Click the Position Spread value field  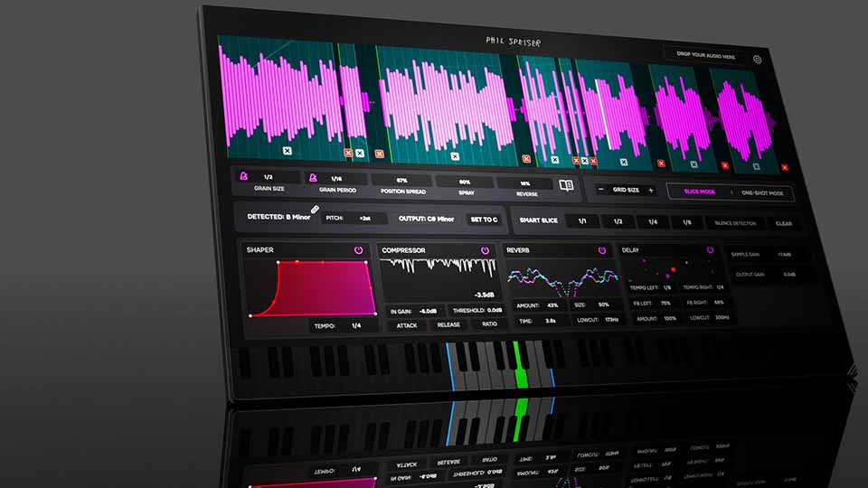click(x=401, y=181)
